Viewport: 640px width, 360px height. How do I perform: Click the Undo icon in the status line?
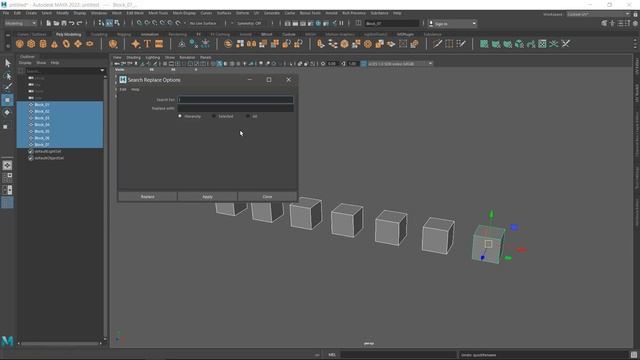coord(71,23)
